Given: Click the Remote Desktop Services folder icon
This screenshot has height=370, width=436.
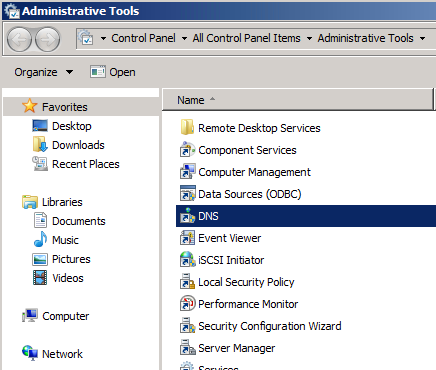Looking at the screenshot, I should 187,127.
